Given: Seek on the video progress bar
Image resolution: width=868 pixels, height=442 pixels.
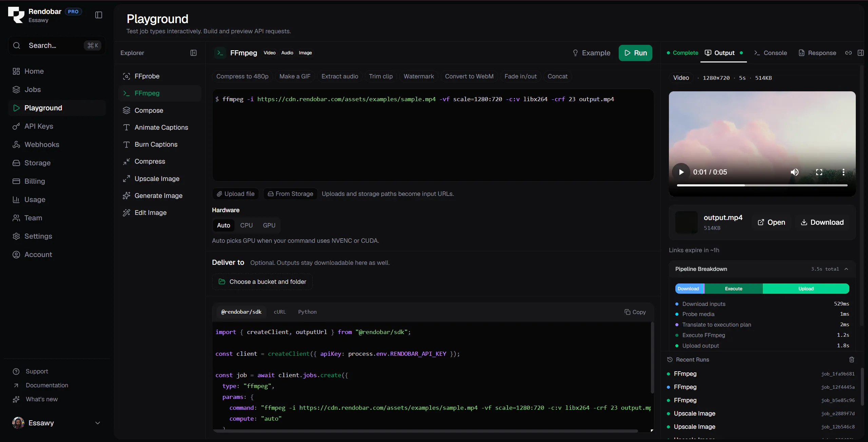Looking at the screenshot, I should [x=762, y=185].
